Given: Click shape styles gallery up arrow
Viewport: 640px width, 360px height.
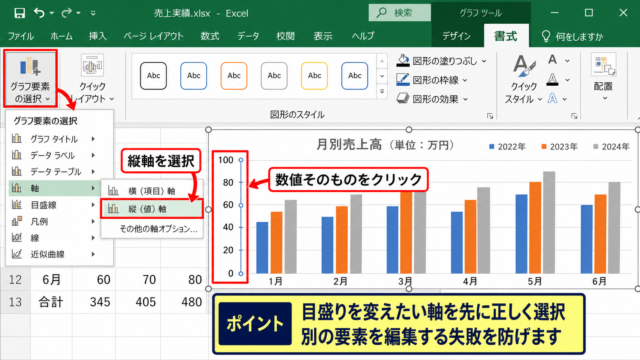Looking at the screenshot, I should click(x=382, y=62).
